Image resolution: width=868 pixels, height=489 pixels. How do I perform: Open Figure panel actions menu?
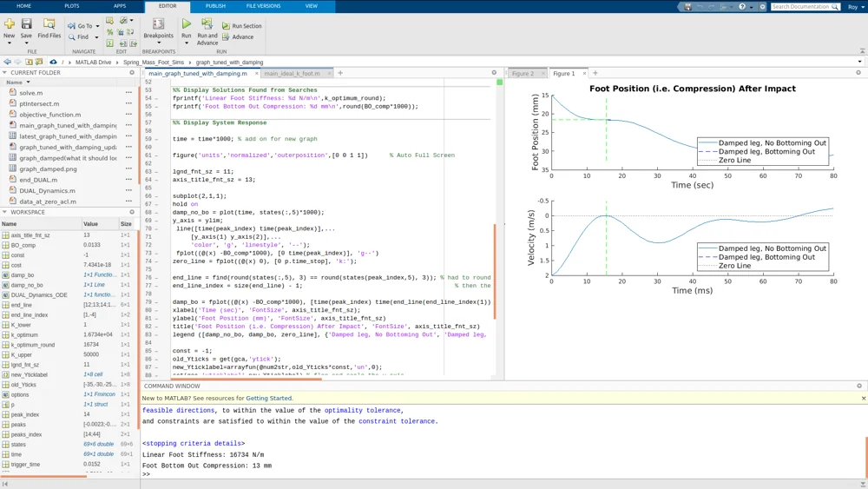click(x=858, y=73)
